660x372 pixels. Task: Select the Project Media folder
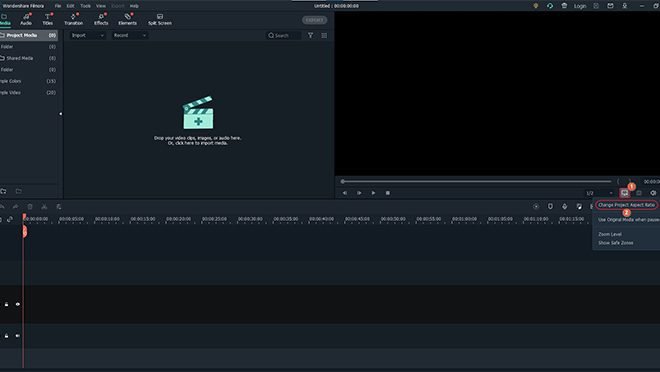tap(29, 35)
